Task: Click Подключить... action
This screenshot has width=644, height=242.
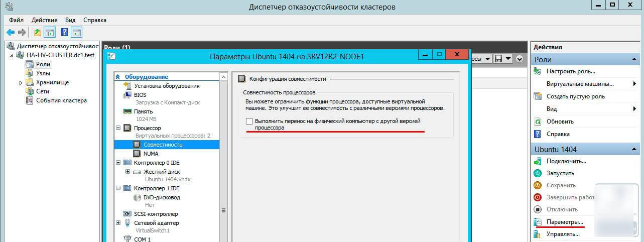Action: tap(567, 161)
